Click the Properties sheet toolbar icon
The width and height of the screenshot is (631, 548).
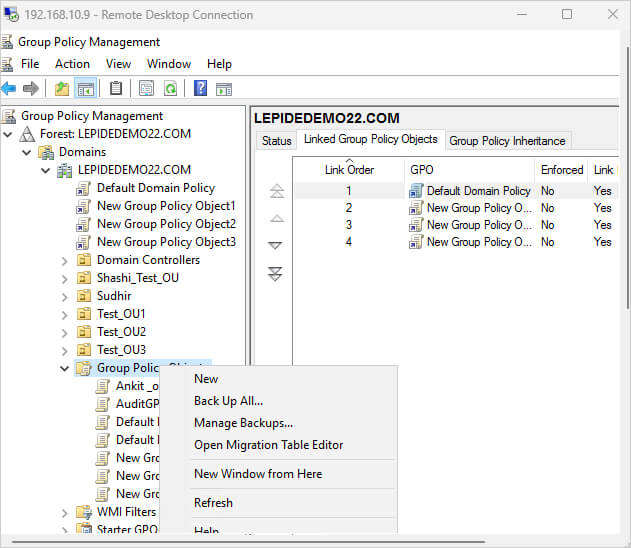(x=146, y=88)
